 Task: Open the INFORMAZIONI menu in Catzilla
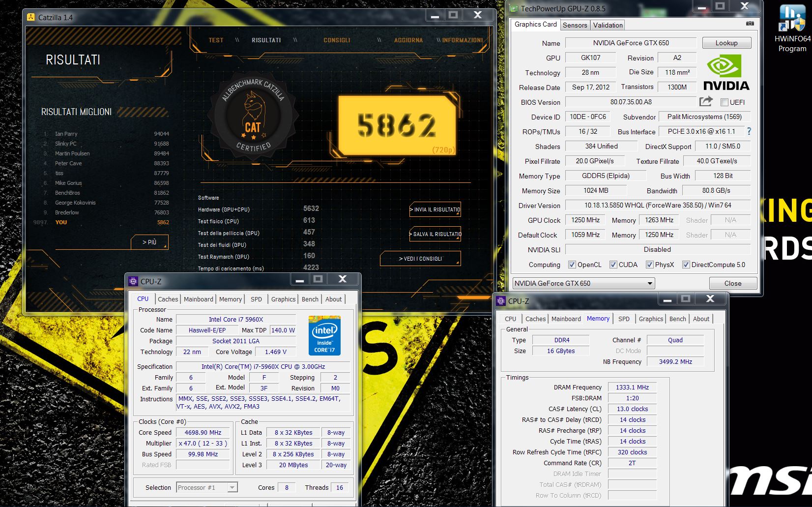tap(462, 40)
